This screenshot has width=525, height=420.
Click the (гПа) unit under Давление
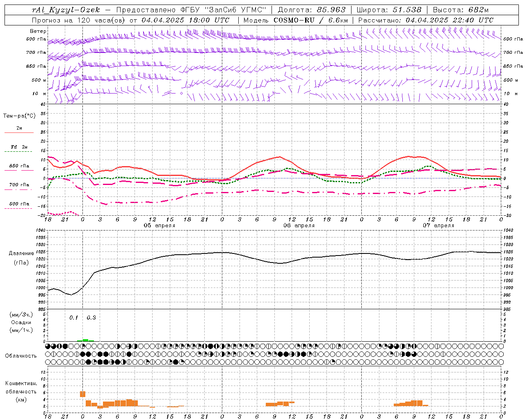tap(21, 263)
